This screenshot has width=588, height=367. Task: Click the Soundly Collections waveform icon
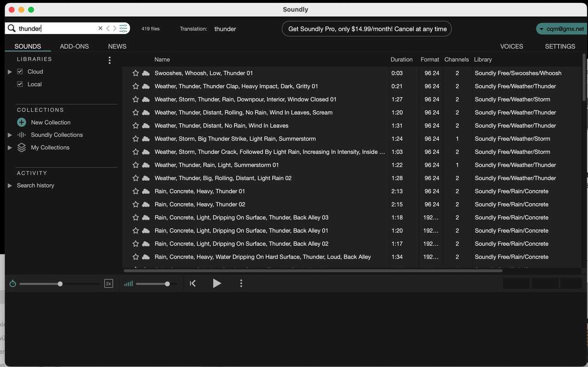point(22,135)
